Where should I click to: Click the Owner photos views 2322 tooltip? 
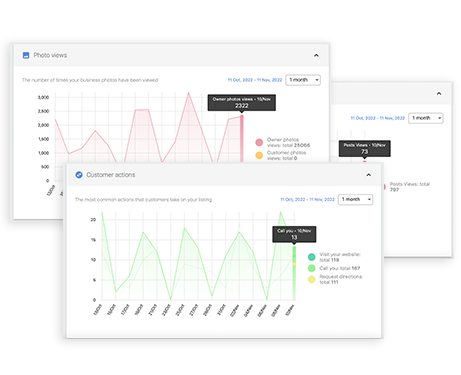coord(242,103)
